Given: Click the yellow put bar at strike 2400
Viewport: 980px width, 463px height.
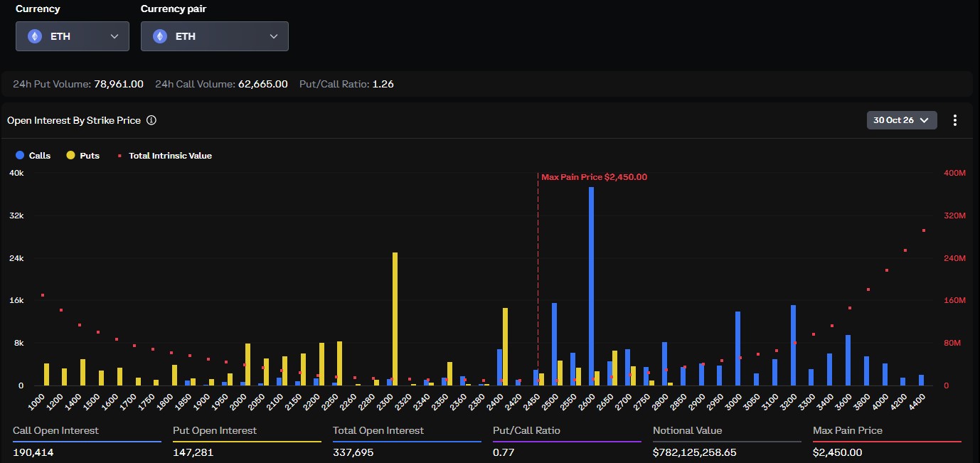Looking at the screenshot, I should [x=505, y=346].
